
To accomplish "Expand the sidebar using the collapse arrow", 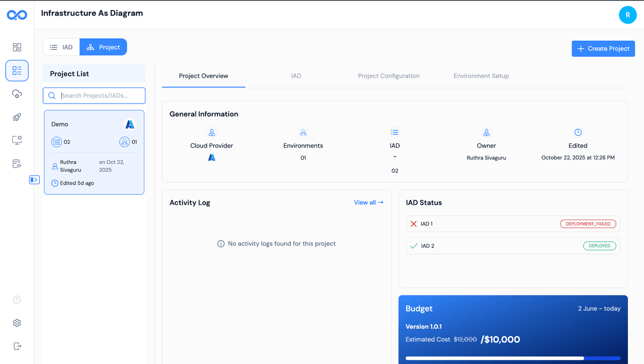I will tap(34, 179).
